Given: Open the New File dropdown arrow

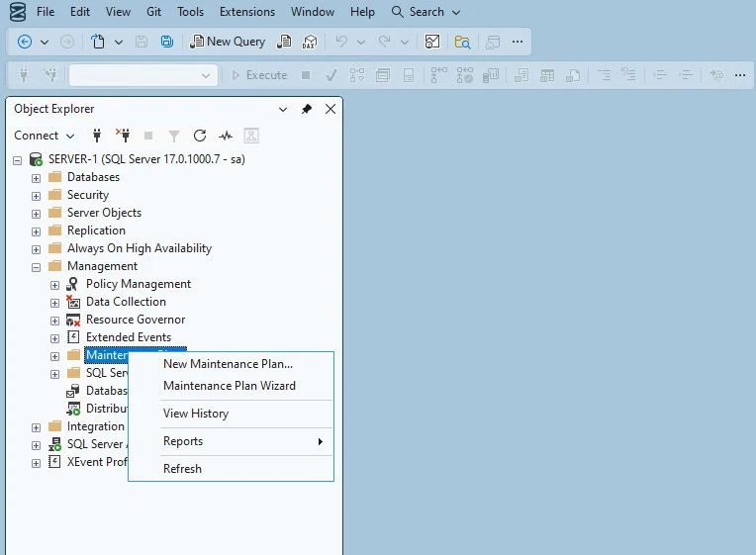Looking at the screenshot, I should (x=119, y=43).
